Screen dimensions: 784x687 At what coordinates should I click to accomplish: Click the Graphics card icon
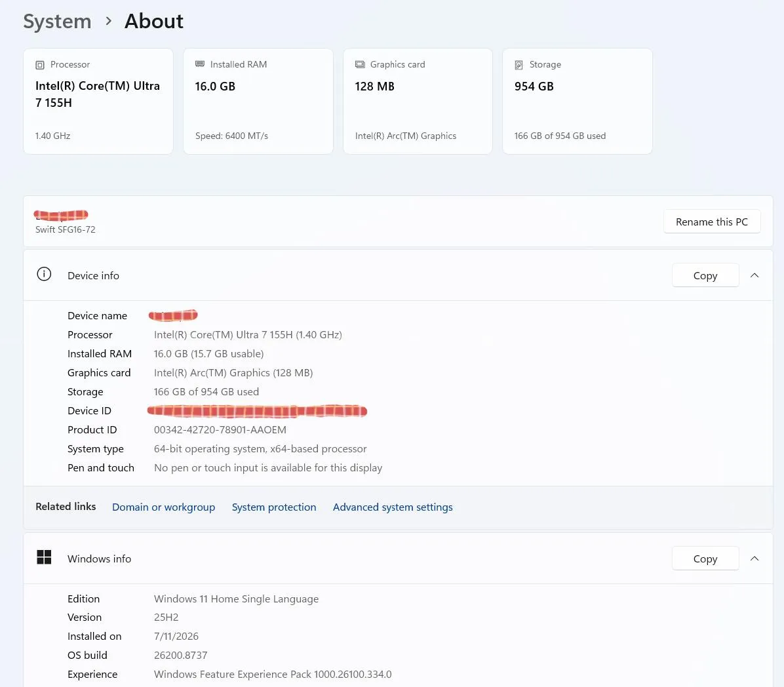click(360, 64)
